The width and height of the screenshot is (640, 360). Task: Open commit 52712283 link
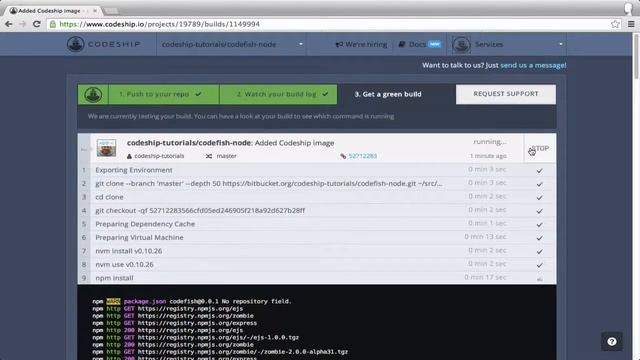[362, 156]
